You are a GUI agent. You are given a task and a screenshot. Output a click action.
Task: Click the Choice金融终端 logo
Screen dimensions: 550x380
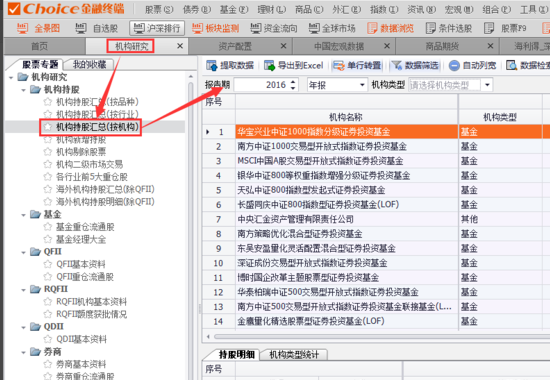pyautogui.click(x=66, y=8)
